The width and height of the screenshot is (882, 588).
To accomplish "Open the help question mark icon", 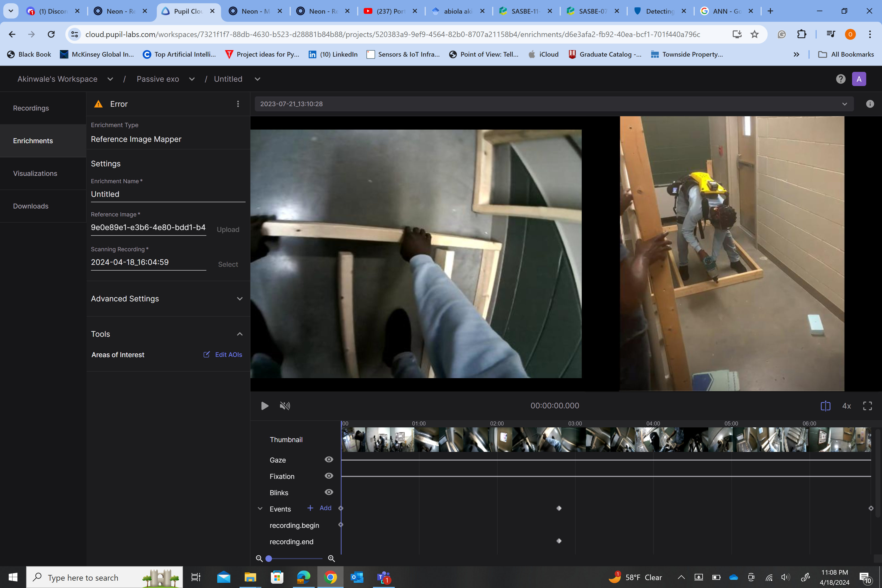I will [840, 79].
